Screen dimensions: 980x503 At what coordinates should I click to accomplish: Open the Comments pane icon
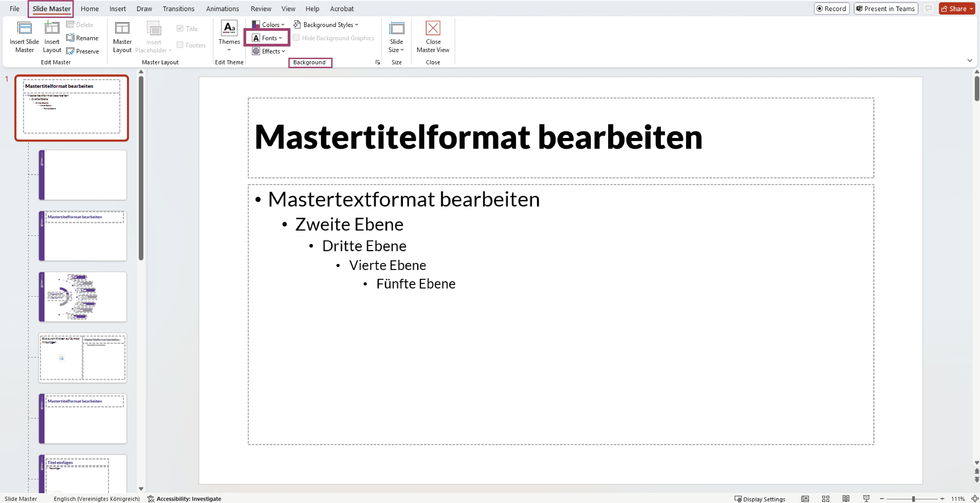click(x=929, y=9)
